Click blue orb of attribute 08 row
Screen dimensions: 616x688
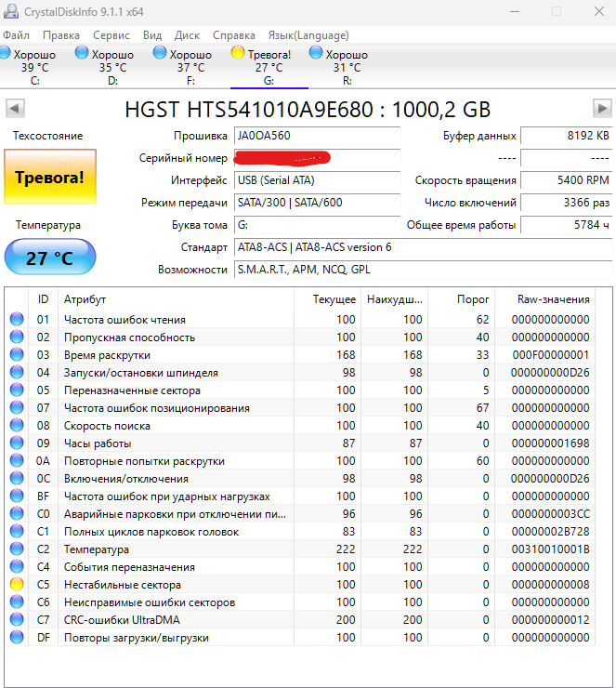click(x=17, y=425)
